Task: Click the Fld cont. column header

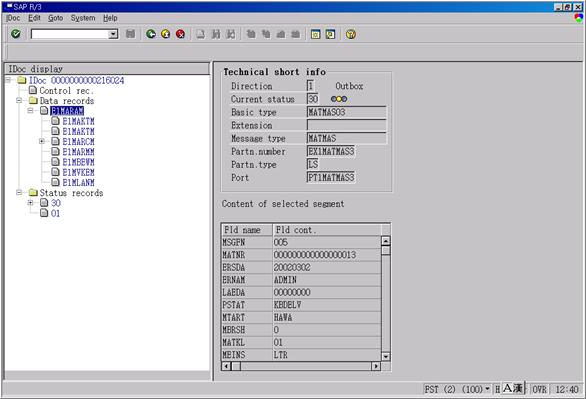Action: 327,230
